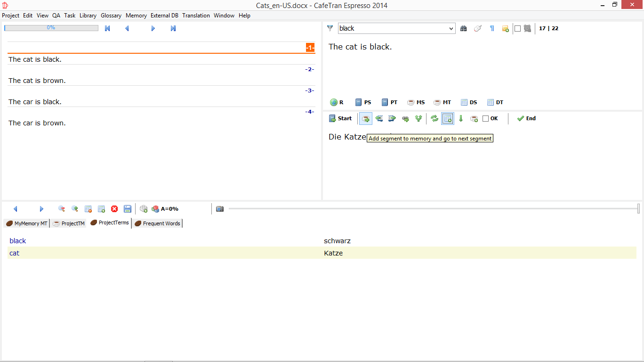Toggle the pilcrow formatting marks icon
Image resolution: width=644 pixels, height=362 pixels.
coord(492,28)
